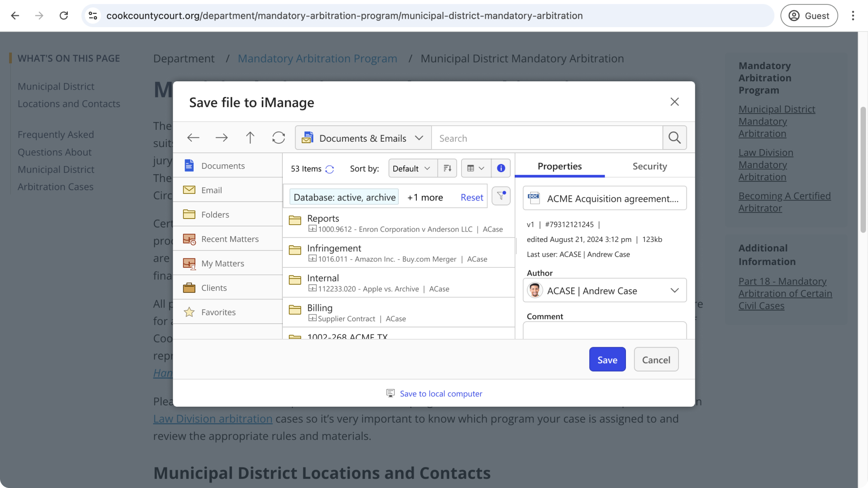The width and height of the screenshot is (868, 488).
Task: Toggle the blue info icon
Action: pyautogui.click(x=501, y=168)
